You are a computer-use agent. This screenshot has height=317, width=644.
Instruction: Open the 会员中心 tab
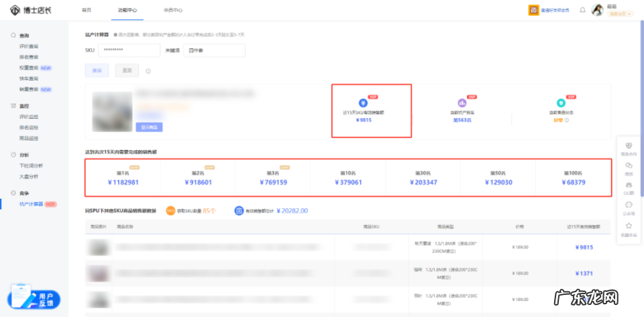(173, 10)
